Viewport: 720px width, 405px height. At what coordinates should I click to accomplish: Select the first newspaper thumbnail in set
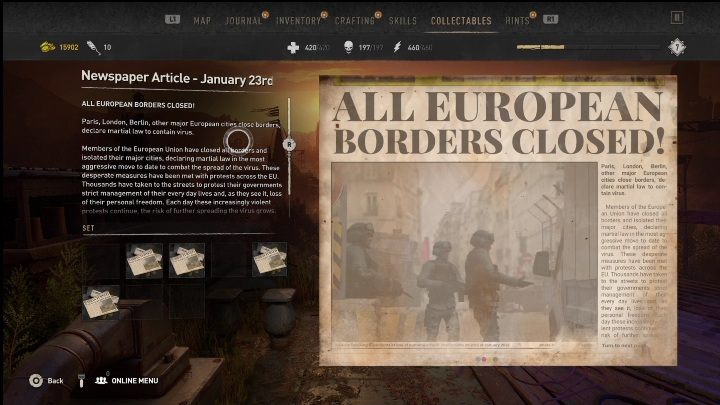coord(144,260)
